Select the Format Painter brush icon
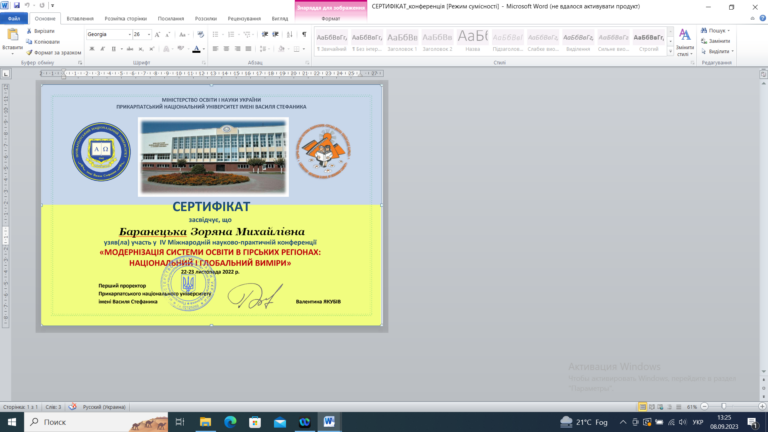768x432 pixels. tap(29, 52)
